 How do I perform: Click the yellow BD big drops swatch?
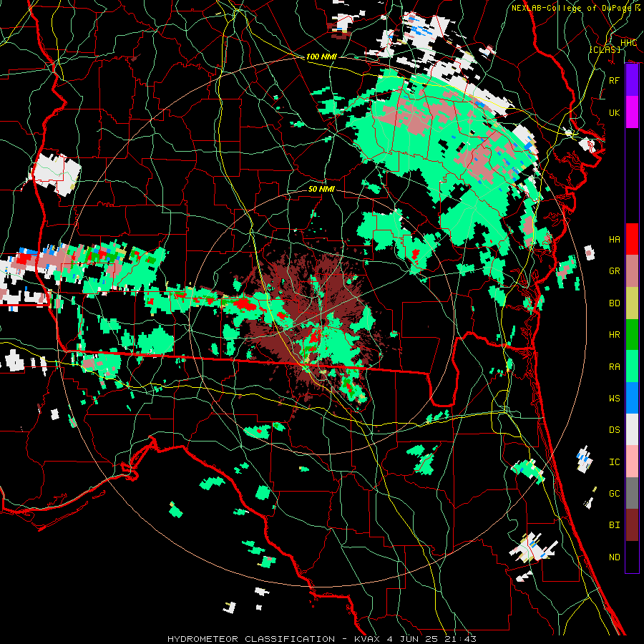[632, 303]
